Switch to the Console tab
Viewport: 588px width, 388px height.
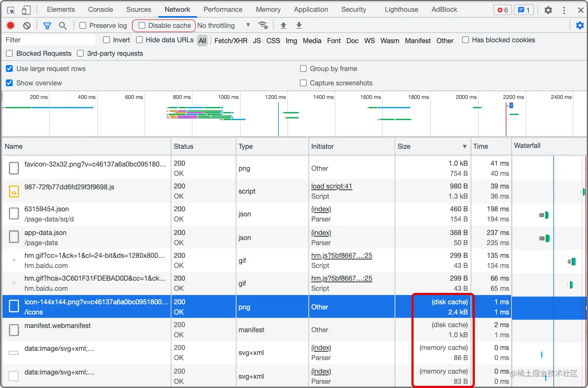click(101, 9)
